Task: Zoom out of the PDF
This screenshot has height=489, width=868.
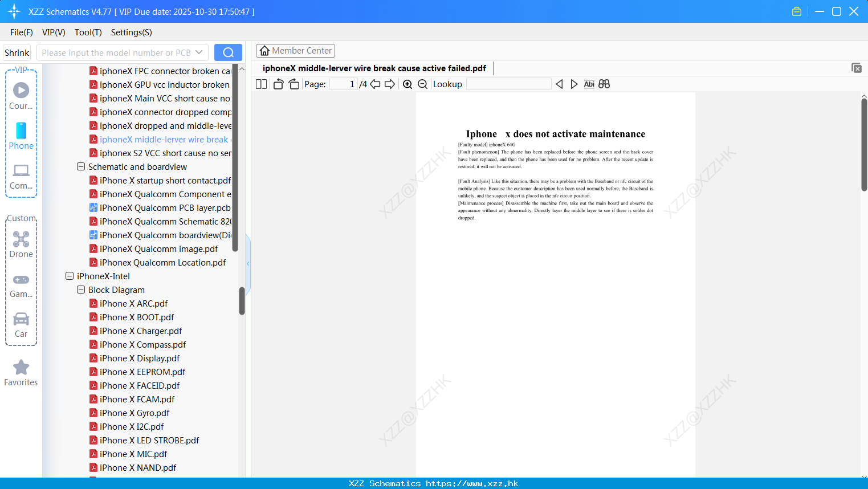Action: pyautogui.click(x=422, y=84)
